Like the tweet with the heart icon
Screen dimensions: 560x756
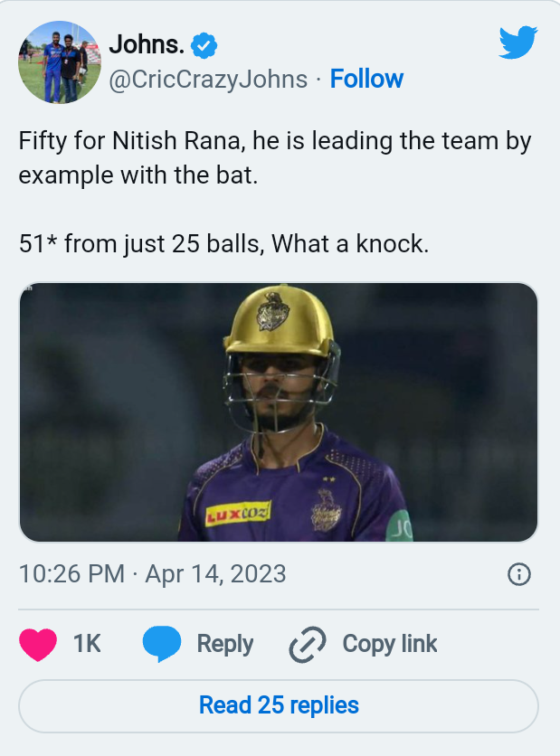[x=38, y=644]
